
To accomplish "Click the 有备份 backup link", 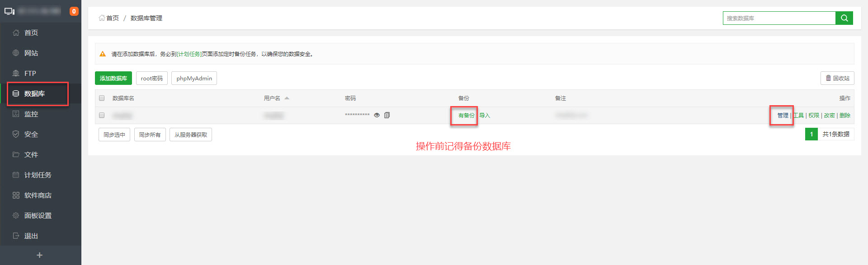I will 466,116.
